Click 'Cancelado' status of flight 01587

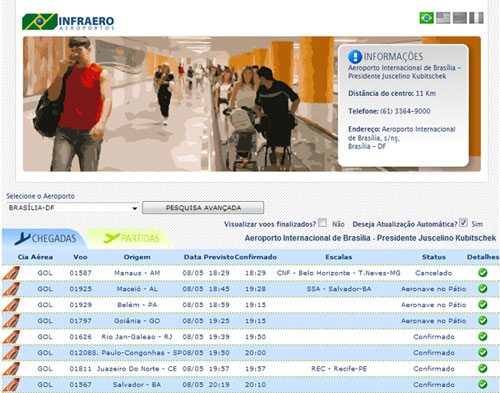pyautogui.click(x=434, y=273)
